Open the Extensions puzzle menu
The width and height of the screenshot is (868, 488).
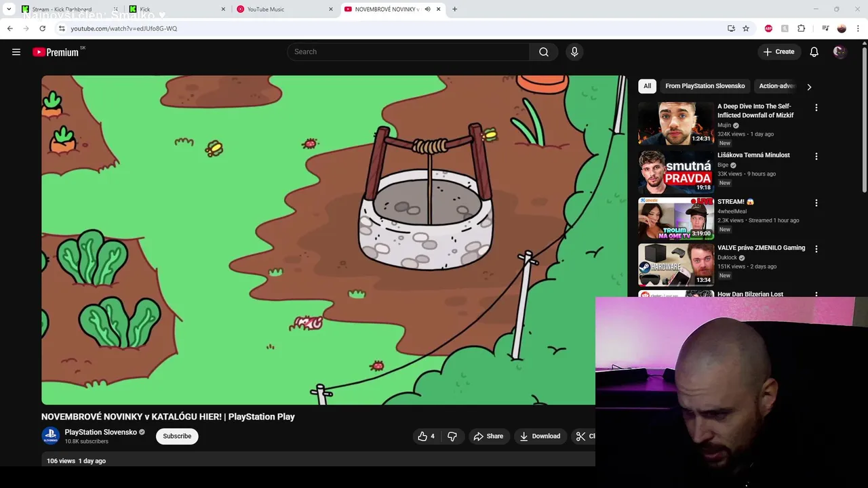click(x=802, y=28)
